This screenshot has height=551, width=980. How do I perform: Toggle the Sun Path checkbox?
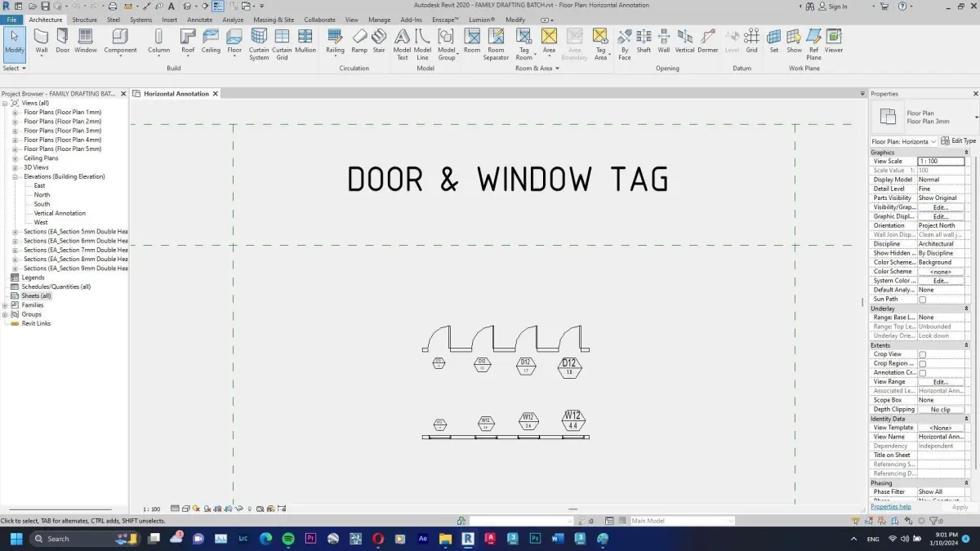[x=923, y=300]
